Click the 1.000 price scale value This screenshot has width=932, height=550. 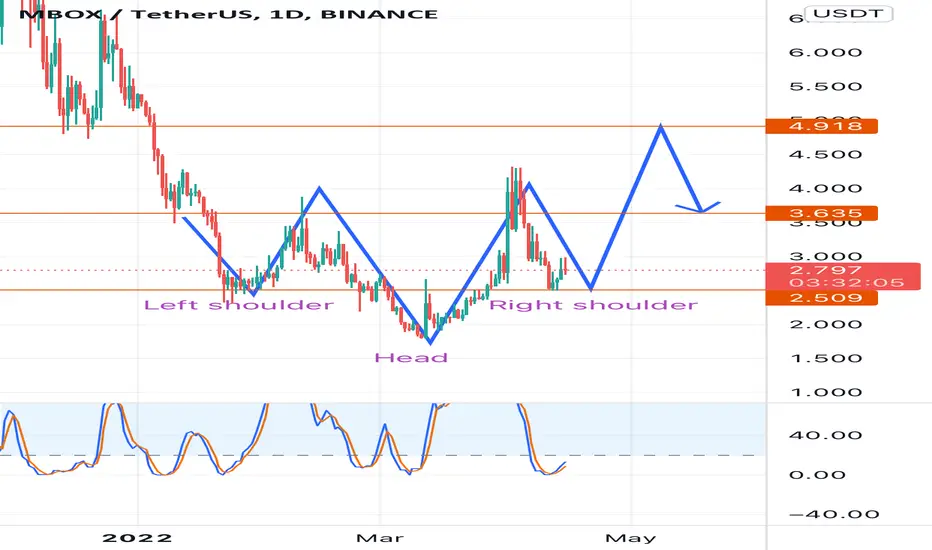click(x=825, y=392)
